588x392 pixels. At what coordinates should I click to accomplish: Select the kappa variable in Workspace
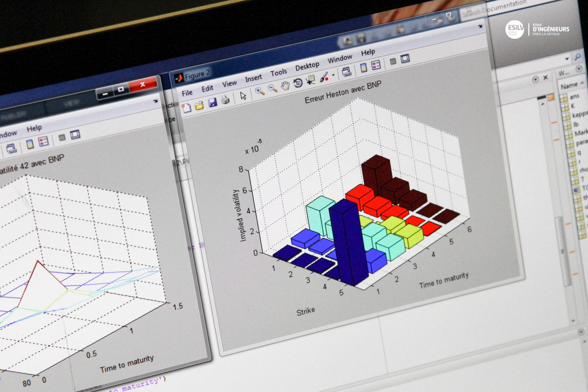(x=579, y=114)
